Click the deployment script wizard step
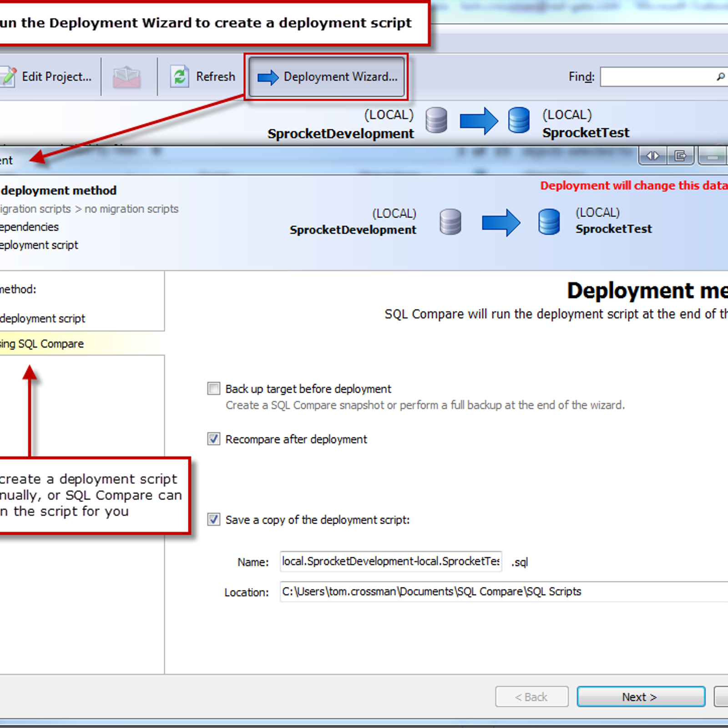This screenshot has height=728, width=728. tap(39, 245)
